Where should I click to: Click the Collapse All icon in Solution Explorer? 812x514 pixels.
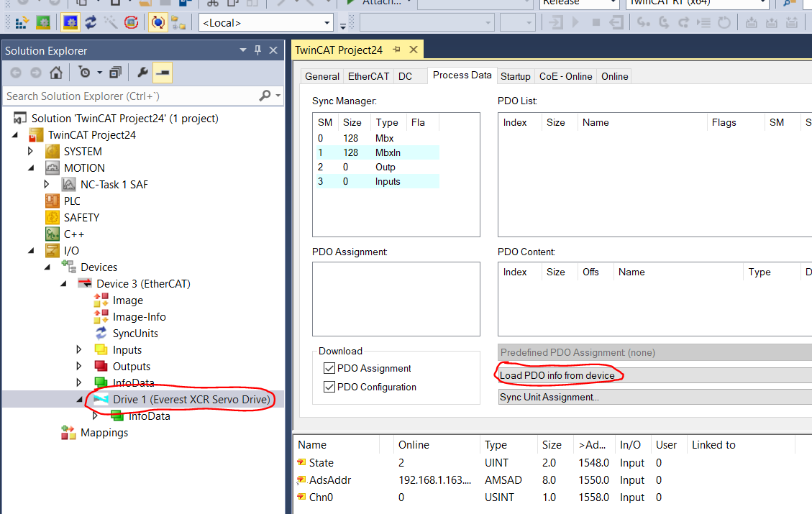click(x=115, y=73)
